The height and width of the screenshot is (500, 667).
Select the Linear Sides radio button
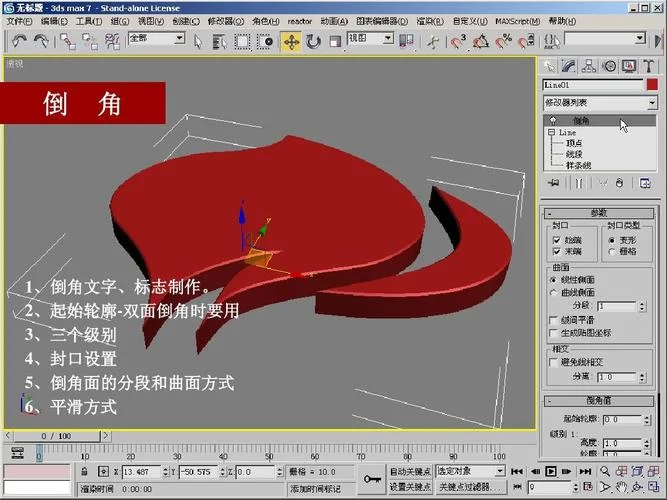553,280
